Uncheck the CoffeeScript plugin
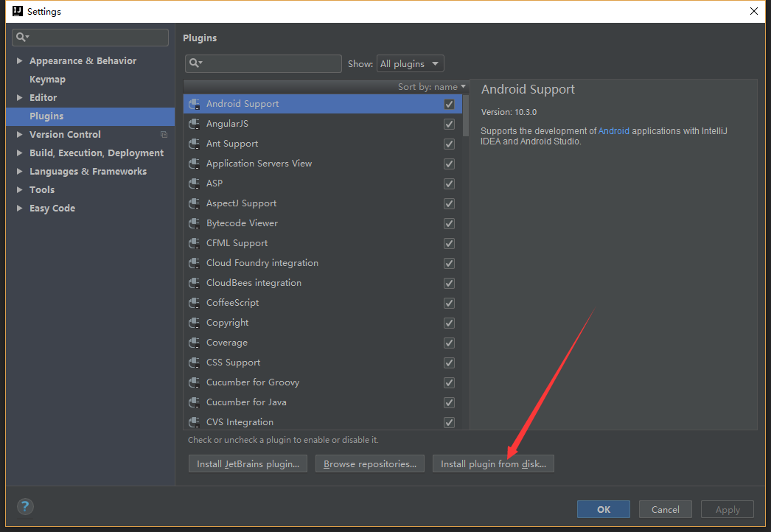771x532 pixels. point(449,304)
